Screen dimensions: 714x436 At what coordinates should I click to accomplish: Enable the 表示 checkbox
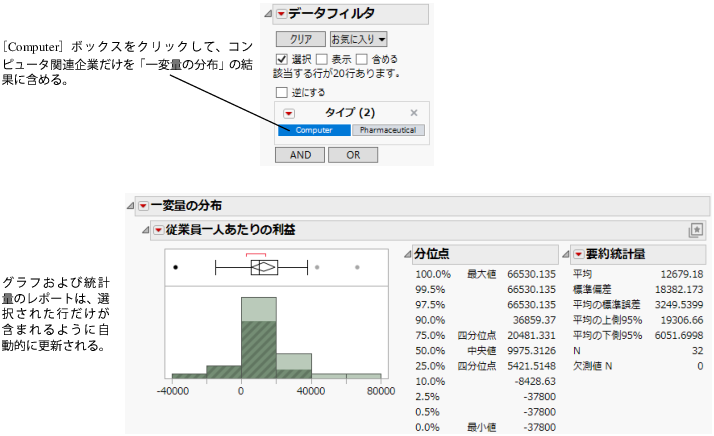tap(321, 59)
